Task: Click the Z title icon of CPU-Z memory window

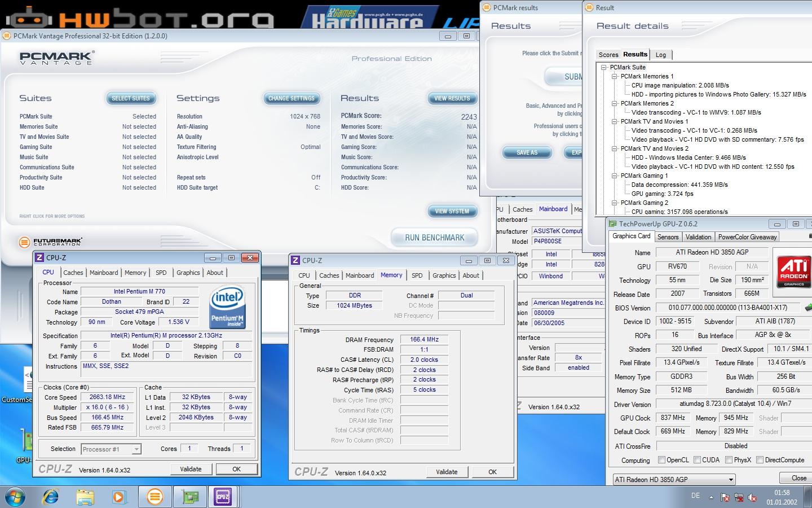Action: coord(295,260)
